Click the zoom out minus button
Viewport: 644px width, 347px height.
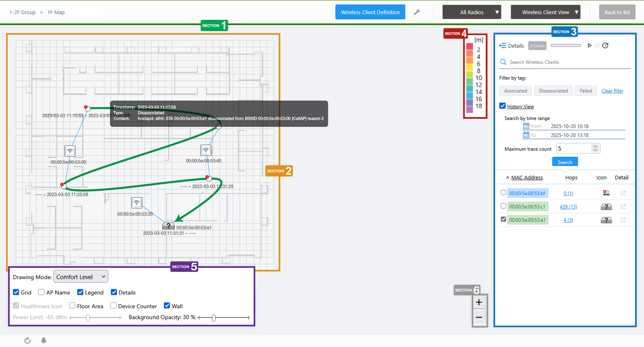(x=479, y=318)
